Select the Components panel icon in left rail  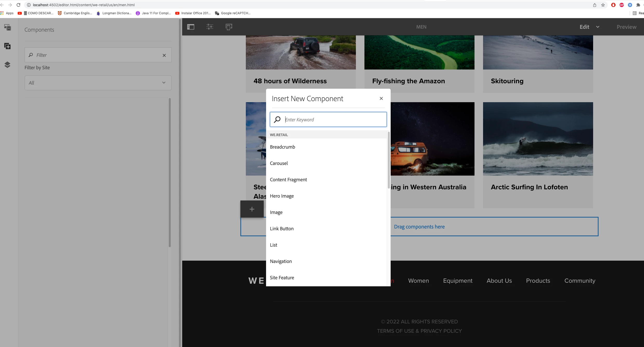(8, 46)
